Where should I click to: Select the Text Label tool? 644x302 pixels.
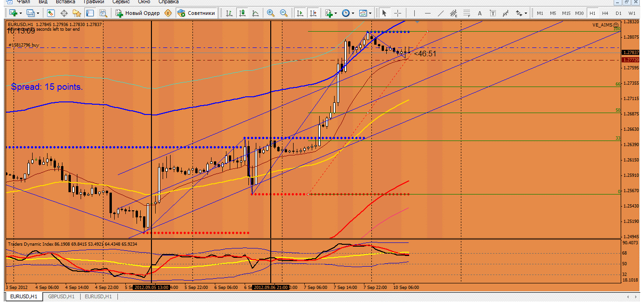point(493,13)
